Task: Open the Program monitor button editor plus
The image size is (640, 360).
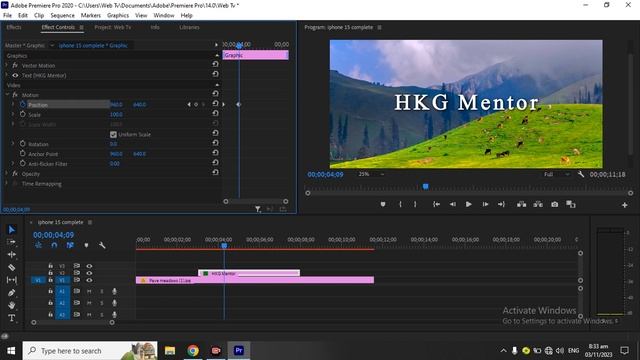Action: pos(624,205)
